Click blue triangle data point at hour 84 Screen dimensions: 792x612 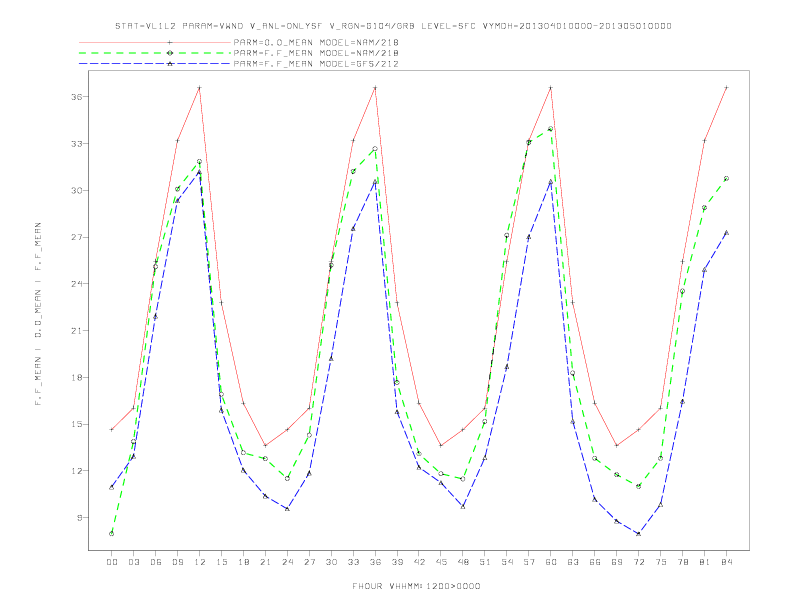pyautogui.click(x=726, y=233)
